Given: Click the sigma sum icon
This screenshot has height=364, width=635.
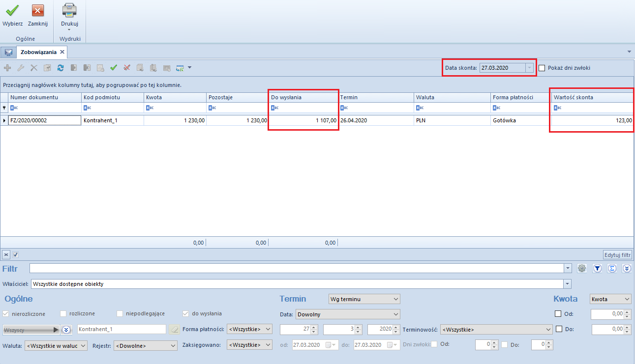Looking at the screenshot, I should [x=612, y=268].
